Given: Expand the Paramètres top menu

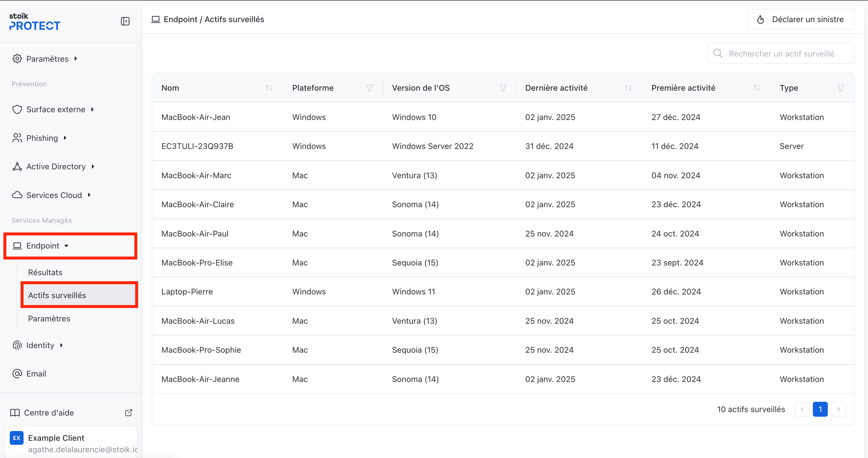Looking at the screenshot, I should [47, 59].
